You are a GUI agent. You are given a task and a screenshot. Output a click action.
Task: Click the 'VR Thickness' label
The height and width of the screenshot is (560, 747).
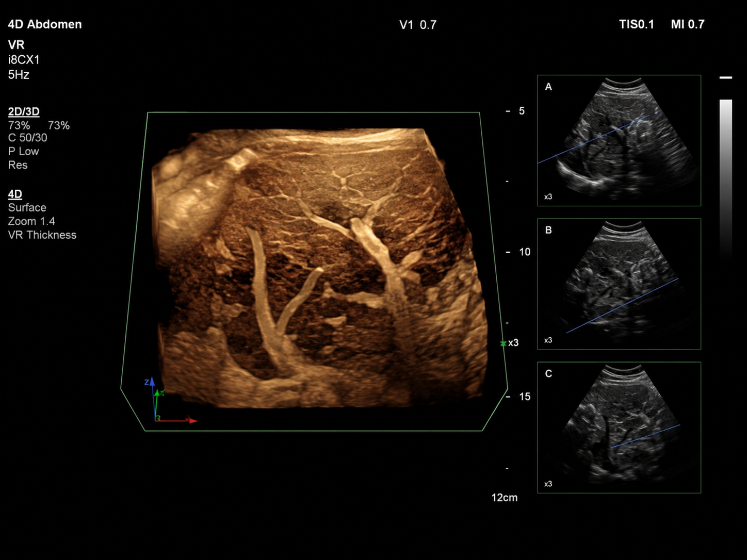click(42, 235)
